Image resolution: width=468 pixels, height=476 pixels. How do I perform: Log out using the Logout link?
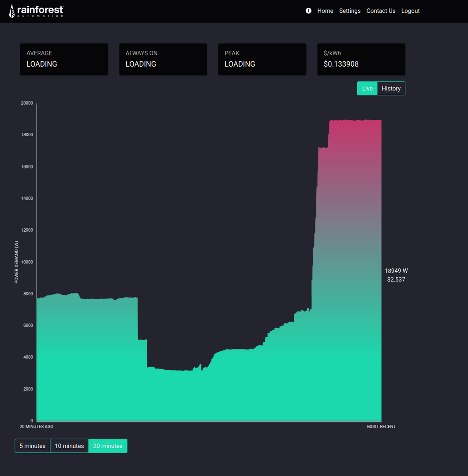point(410,11)
